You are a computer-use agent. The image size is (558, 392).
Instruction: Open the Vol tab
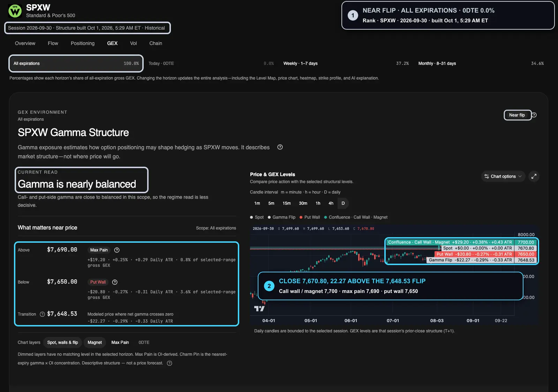click(x=134, y=43)
